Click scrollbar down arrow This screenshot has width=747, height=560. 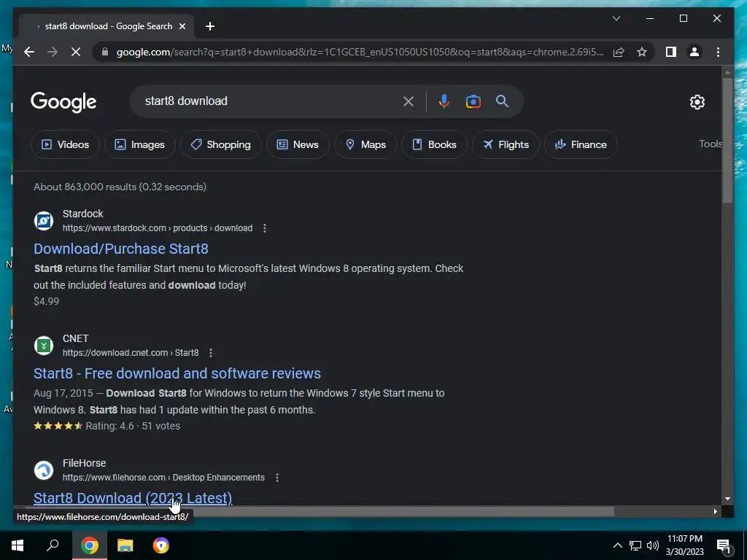(x=727, y=499)
